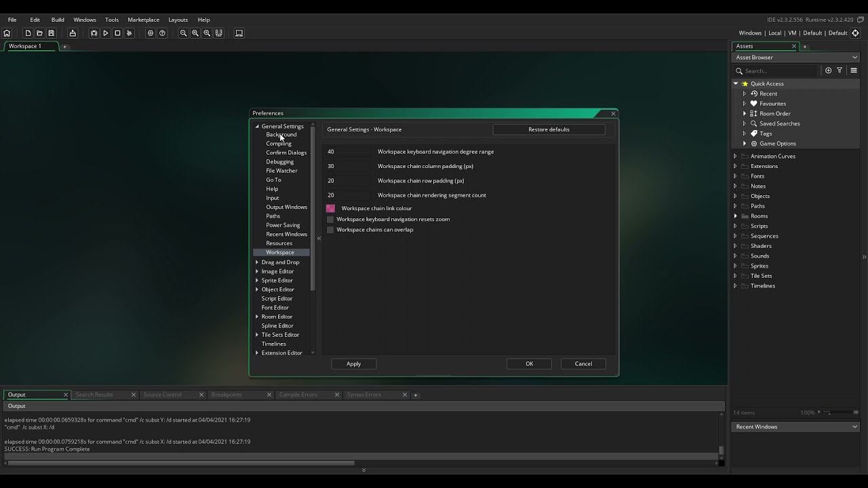The width and height of the screenshot is (868, 488).
Task: Open Game Options gear toolbar icon
Action: coord(151,33)
